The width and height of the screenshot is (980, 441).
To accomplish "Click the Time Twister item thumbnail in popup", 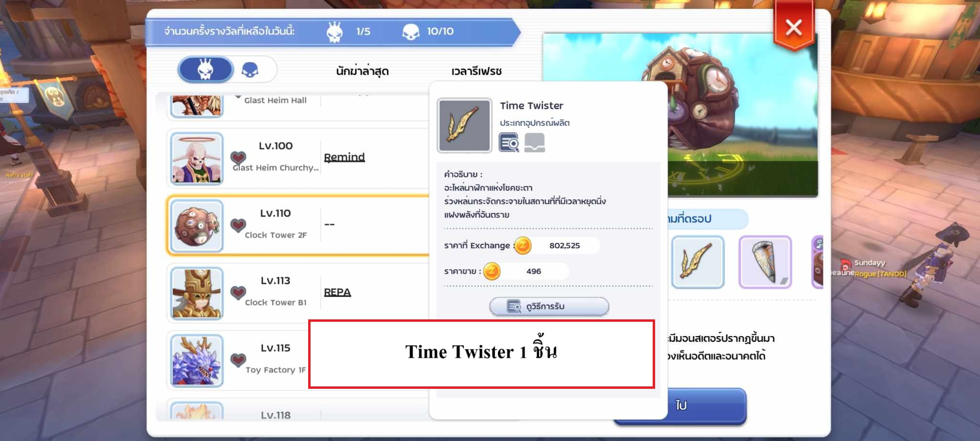I will coord(464,125).
